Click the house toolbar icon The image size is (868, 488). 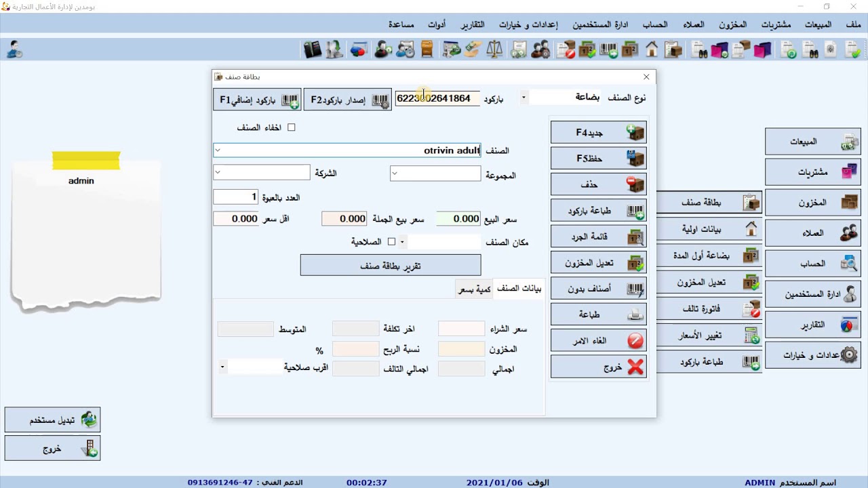[652, 49]
